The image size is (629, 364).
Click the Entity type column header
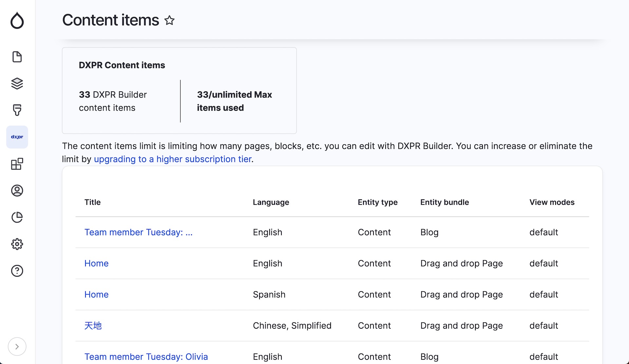point(378,202)
